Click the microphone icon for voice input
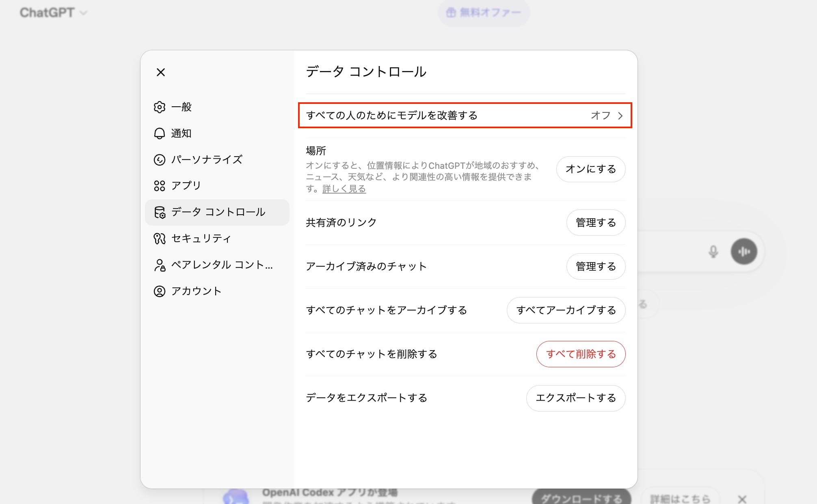 point(713,251)
